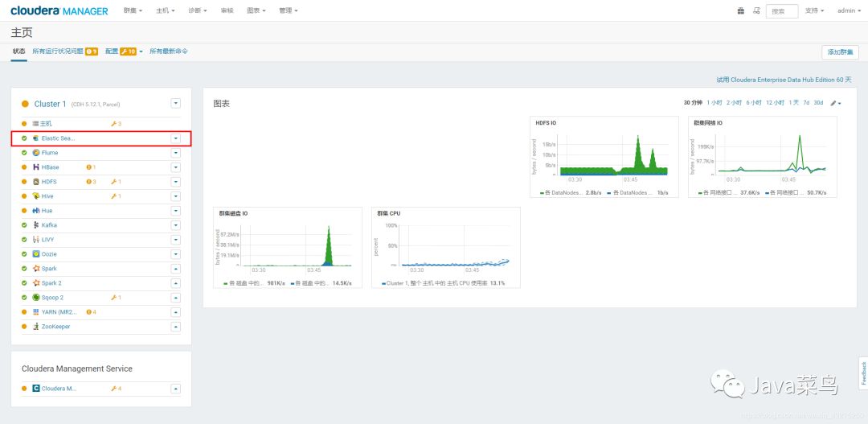Open the Cluster 1 link

pyautogui.click(x=50, y=104)
